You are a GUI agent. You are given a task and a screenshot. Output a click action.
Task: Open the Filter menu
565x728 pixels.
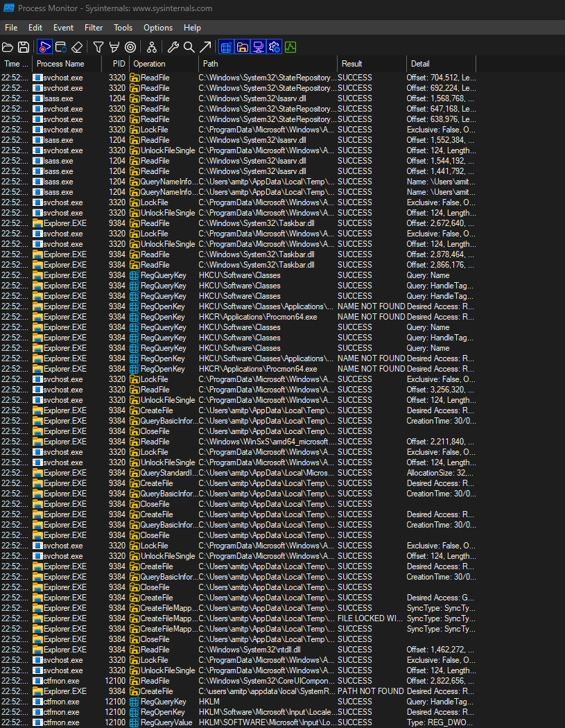click(94, 28)
